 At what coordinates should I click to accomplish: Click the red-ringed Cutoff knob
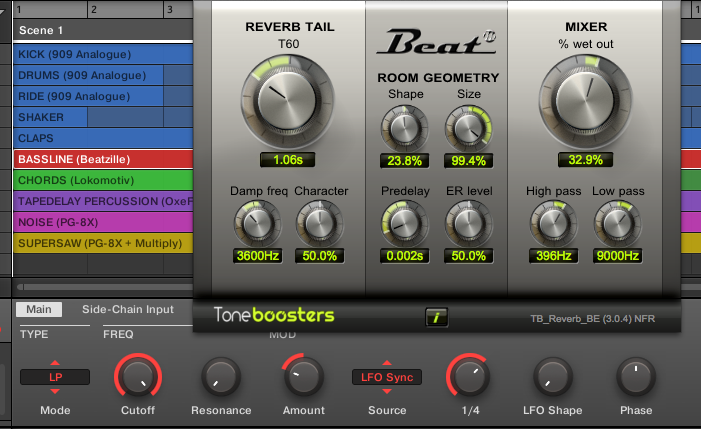[x=139, y=377]
